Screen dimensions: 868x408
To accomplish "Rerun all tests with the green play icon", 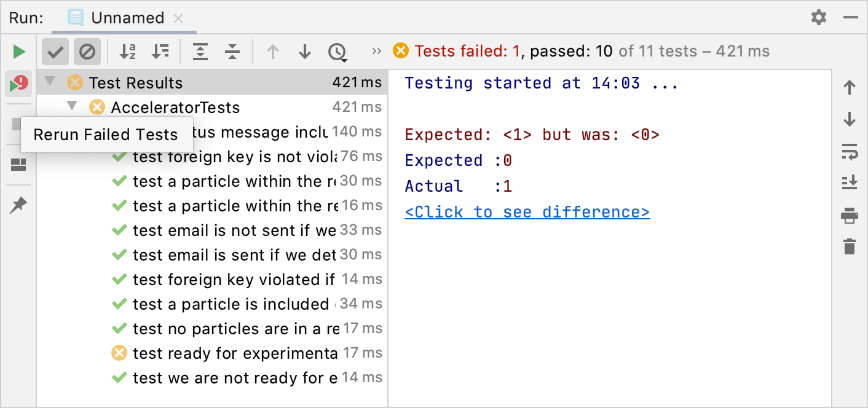I will [x=18, y=51].
